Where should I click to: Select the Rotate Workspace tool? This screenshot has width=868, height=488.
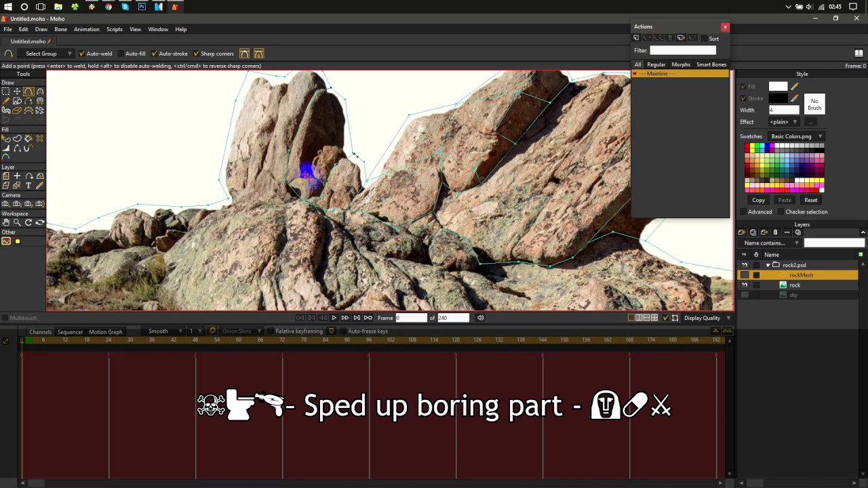click(x=28, y=222)
